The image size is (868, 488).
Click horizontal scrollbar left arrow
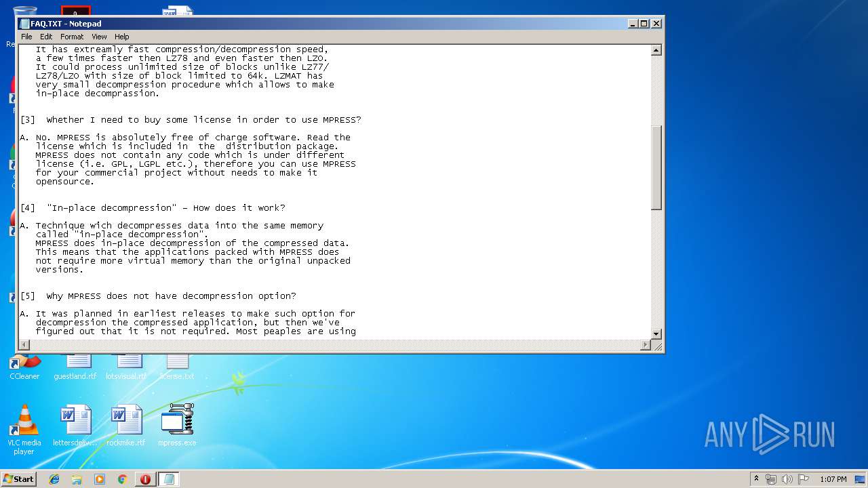24,345
